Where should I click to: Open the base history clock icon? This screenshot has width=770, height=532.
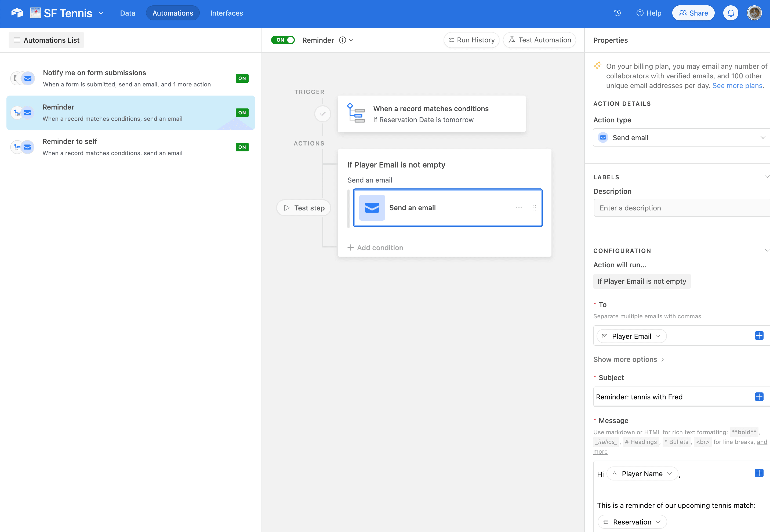[x=617, y=13]
